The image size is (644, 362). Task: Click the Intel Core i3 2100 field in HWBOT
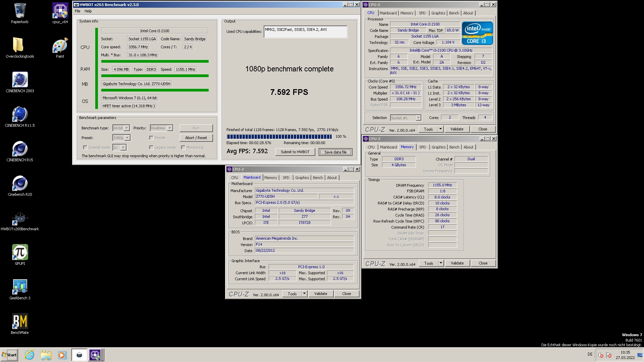[x=155, y=31]
